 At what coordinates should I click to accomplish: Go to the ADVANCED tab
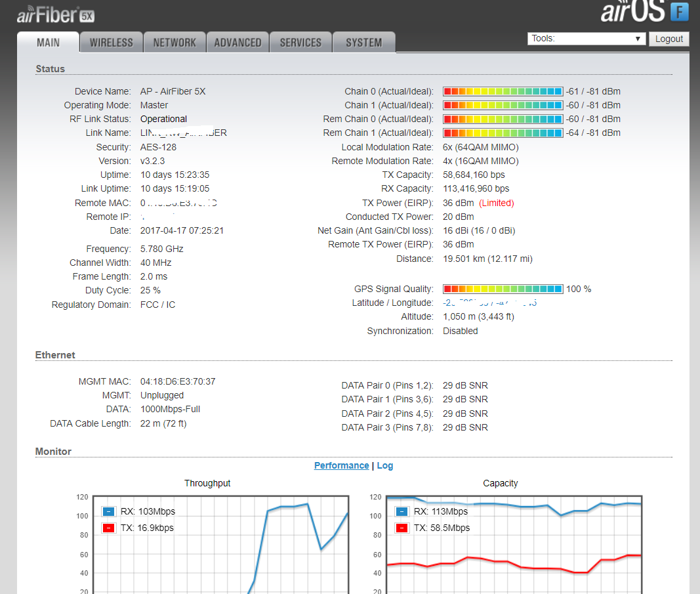237,43
